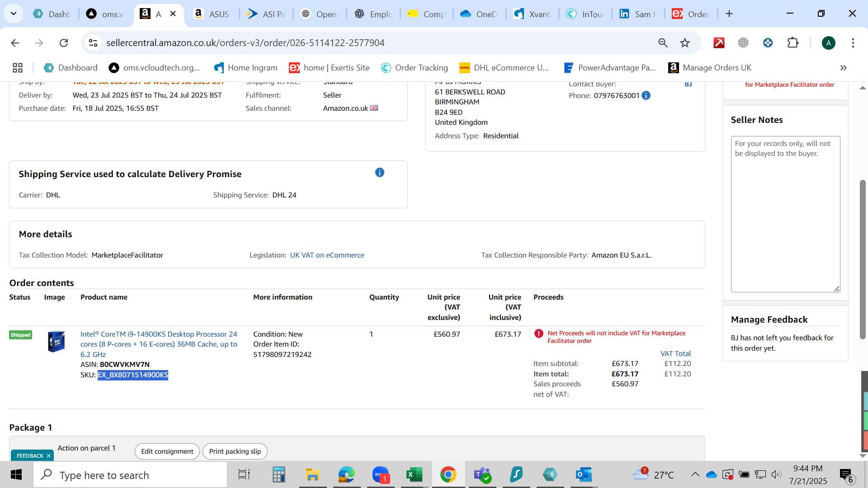Click the Print packing slip button

[x=235, y=451]
